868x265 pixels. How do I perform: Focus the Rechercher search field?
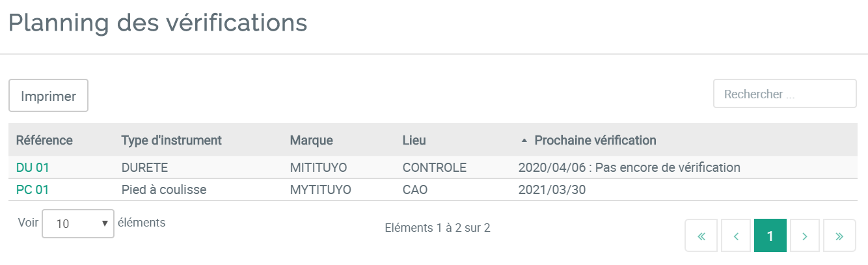(785, 94)
